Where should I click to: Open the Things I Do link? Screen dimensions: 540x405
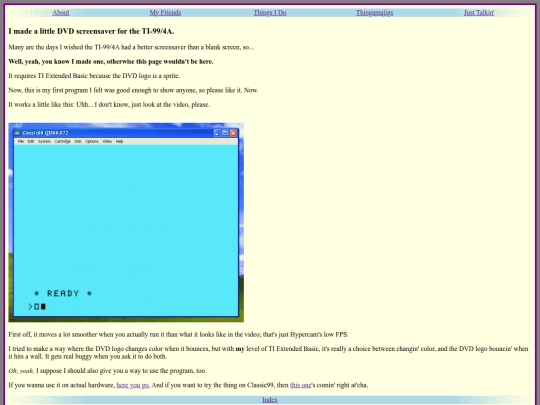pos(270,13)
